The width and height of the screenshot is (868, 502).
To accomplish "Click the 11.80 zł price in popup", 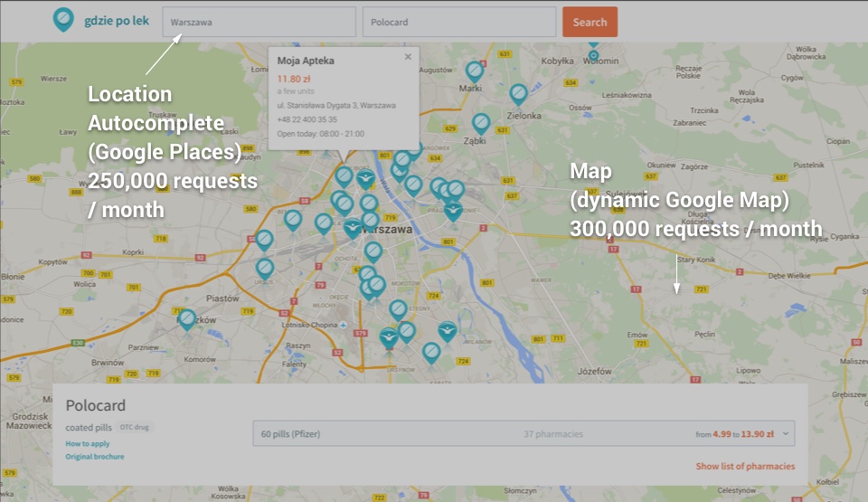I will [x=294, y=79].
